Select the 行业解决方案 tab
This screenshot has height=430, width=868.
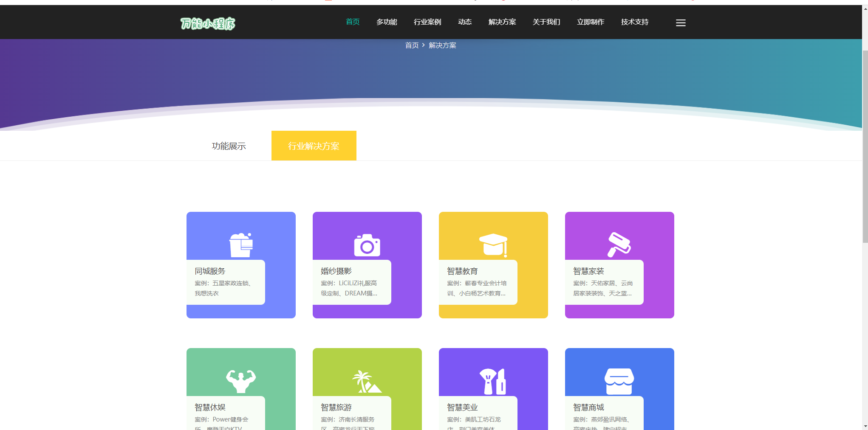pos(314,146)
